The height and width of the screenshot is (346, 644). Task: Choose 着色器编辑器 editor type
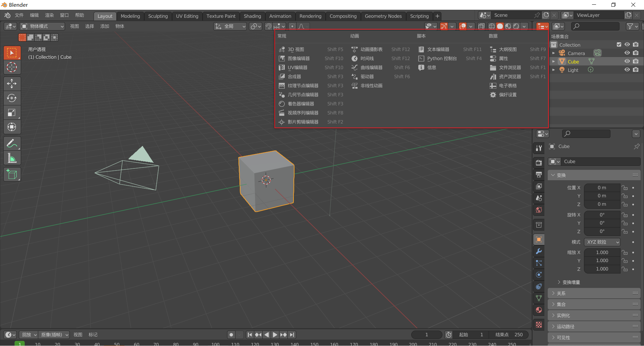point(311,104)
